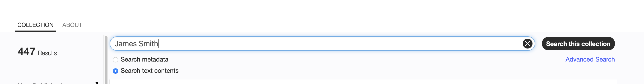Place cursor after Smith in search box
Image resolution: width=644 pixels, height=84 pixels.
tap(159, 44)
